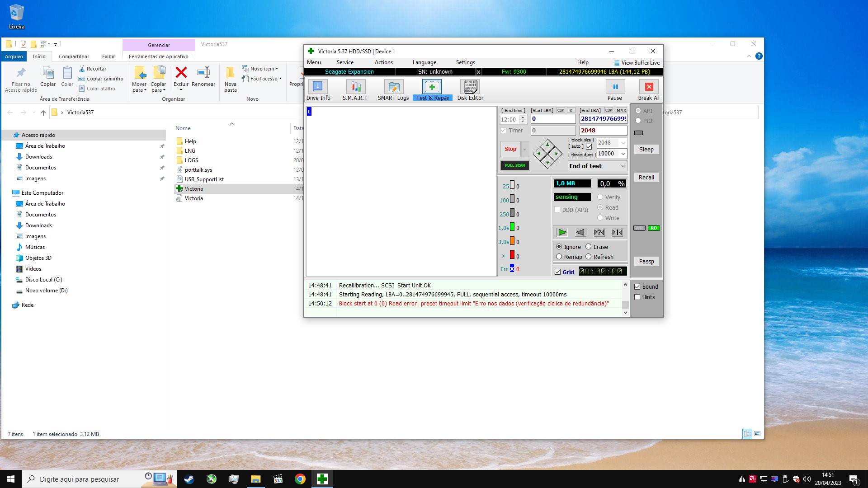Click the Recall button
This screenshot has height=488, width=868.
[646, 178]
